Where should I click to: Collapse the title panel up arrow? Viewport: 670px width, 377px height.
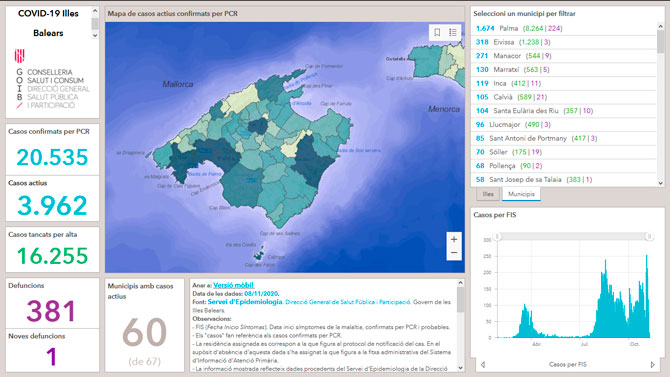click(95, 11)
